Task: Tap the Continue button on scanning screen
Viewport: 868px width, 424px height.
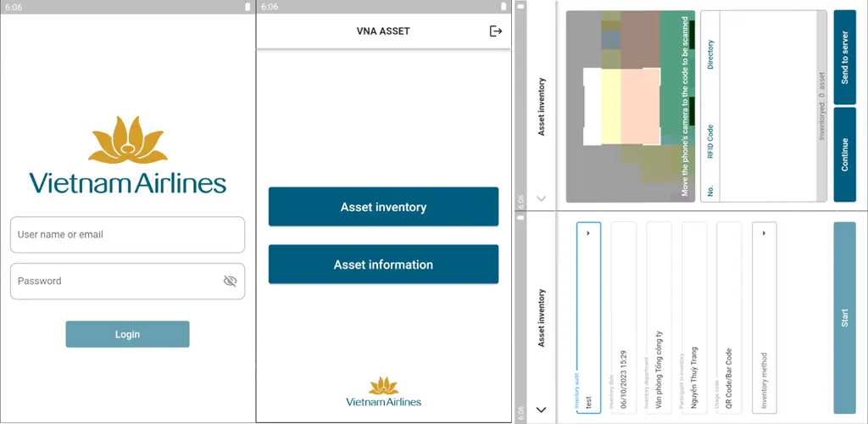Action: click(x=845, y=154)
